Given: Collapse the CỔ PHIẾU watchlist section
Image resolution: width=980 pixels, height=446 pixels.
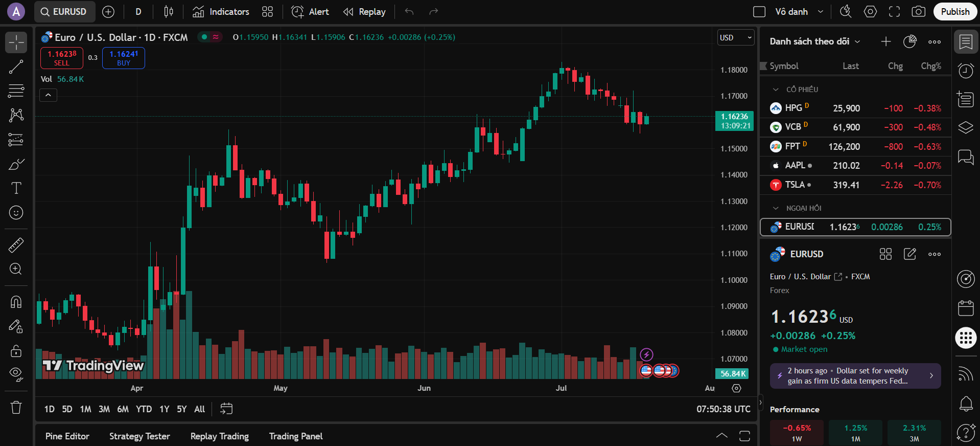Looking at the screenshot, I should tap(776, 90).
